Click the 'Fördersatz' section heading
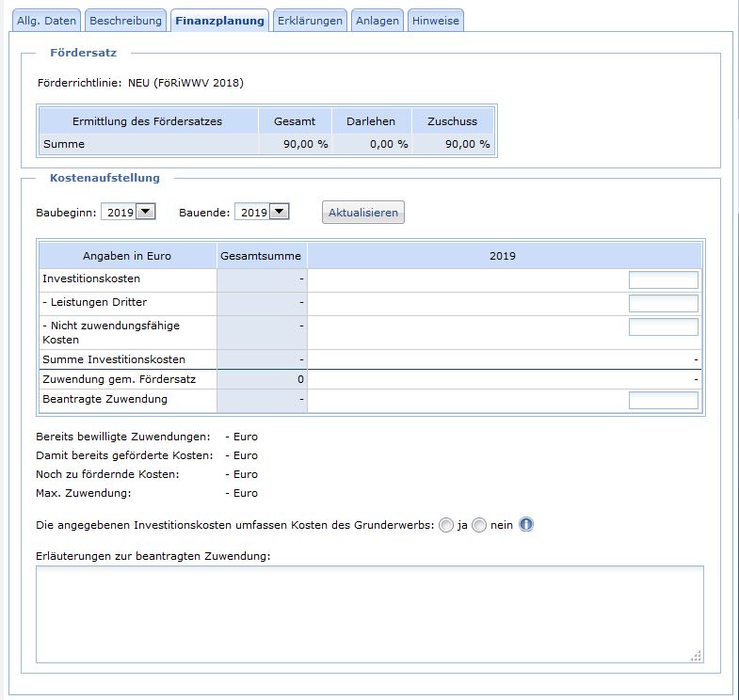This screenshot has height=700, width=739. pyautogui.click(x=83, y=53)
